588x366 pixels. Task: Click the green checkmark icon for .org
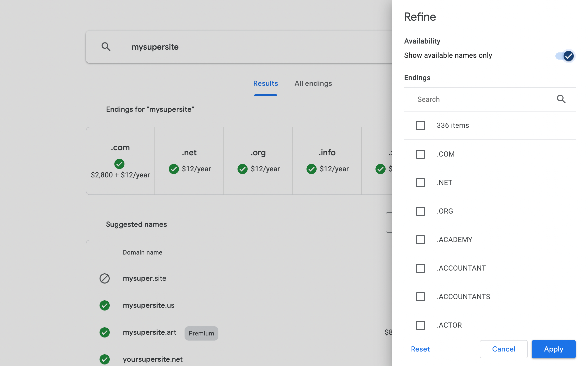click(x=242, y=169)
